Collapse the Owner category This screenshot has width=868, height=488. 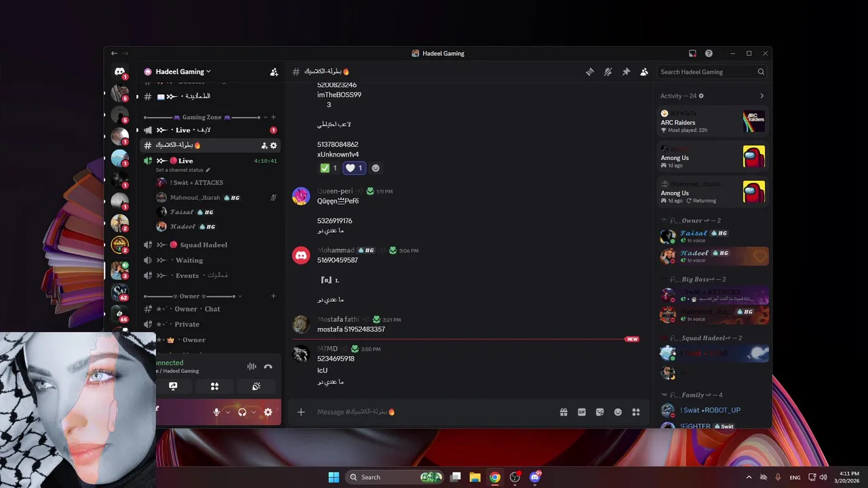[x=193, y=296]
